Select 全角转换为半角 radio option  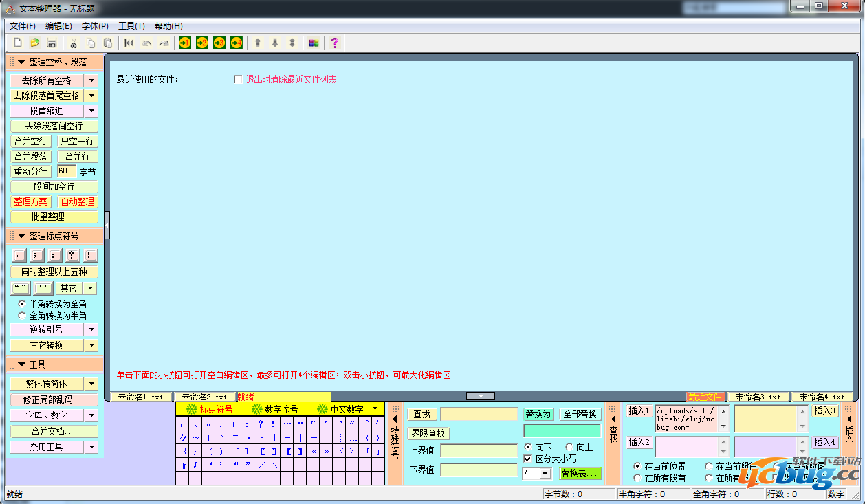pos(22,316)
